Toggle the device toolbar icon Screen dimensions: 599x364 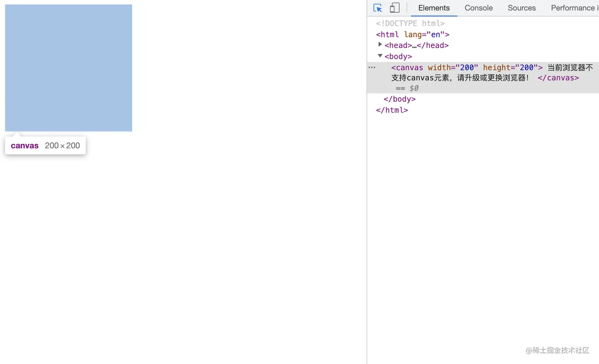coord(395,8)
